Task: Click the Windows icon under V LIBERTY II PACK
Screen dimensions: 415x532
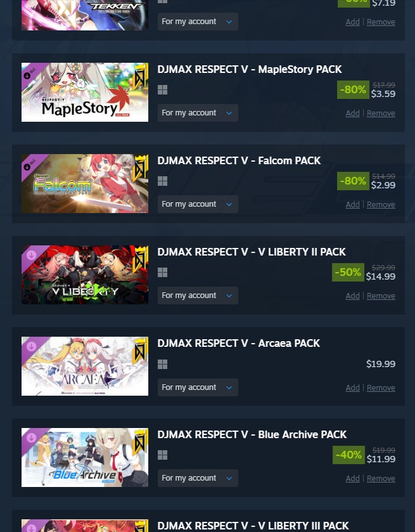Action: tap(162, 273)
